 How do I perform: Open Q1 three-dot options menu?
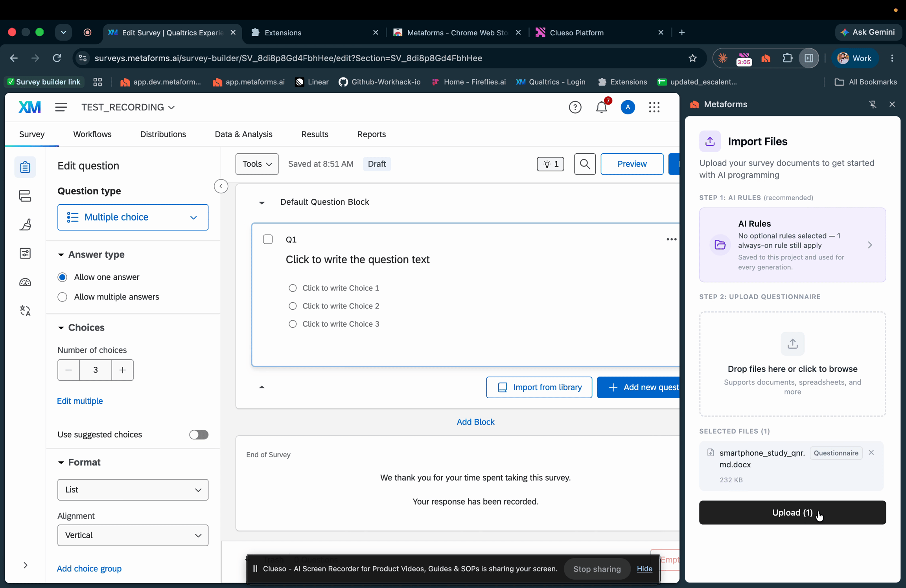coord(671,239)
